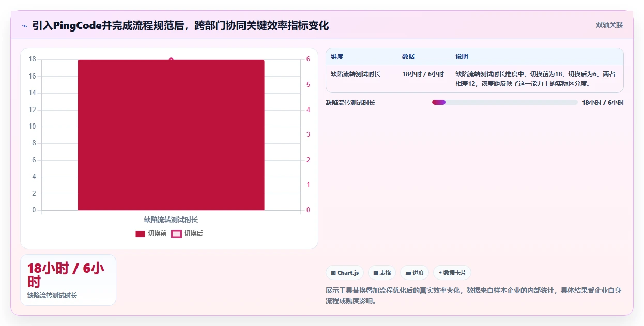Select the Chart.js tag
Screen dimensions: 644x326
[345, 273]
